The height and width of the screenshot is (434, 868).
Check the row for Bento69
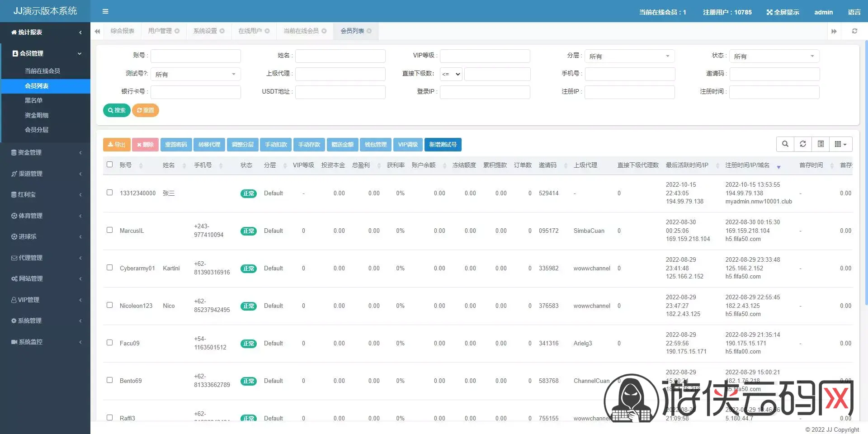coord(109,380)
